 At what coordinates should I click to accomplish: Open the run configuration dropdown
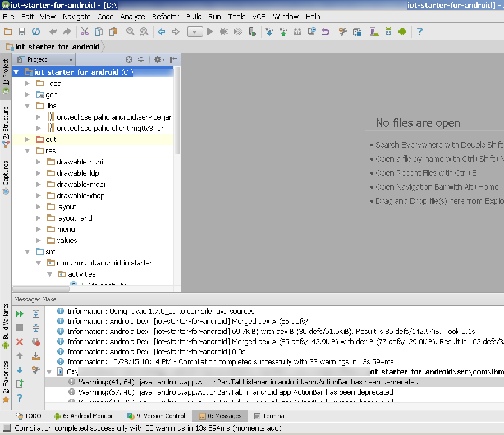click(x=195, y=31)
